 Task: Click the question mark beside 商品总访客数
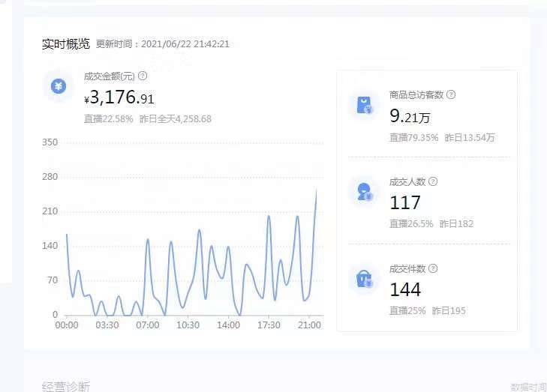pyautogui.click(x=451, y=94)
